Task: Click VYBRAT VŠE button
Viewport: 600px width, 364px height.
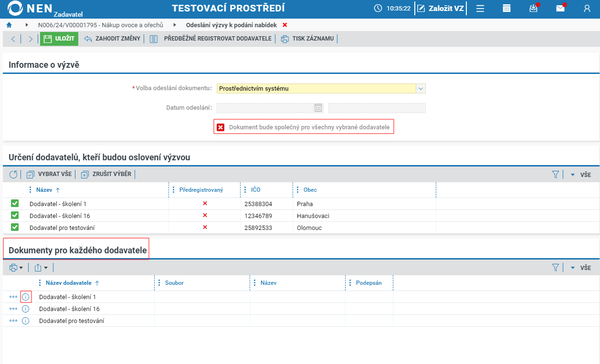Action: click(49, 174)
